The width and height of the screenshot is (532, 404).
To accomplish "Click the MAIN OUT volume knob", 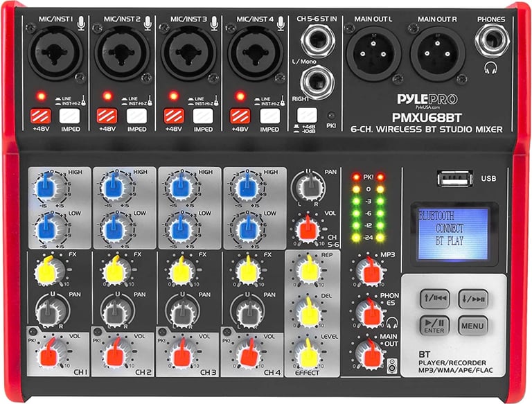I will 370,353.
